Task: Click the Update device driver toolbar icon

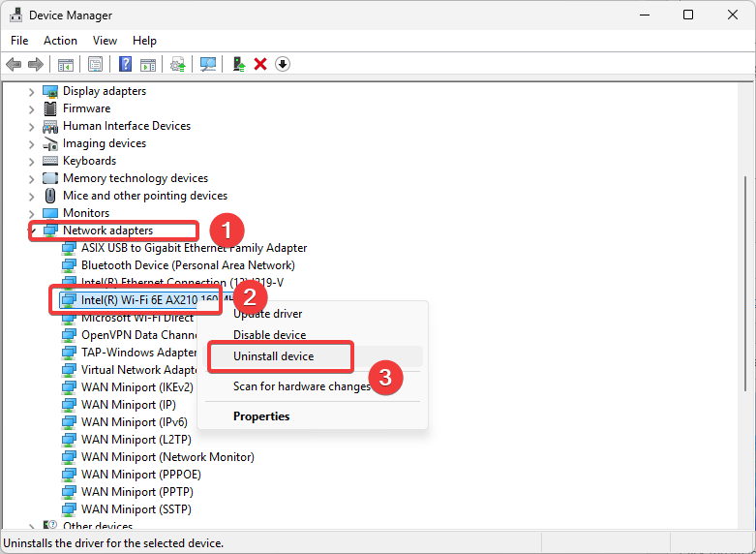Action: (238, 64)
